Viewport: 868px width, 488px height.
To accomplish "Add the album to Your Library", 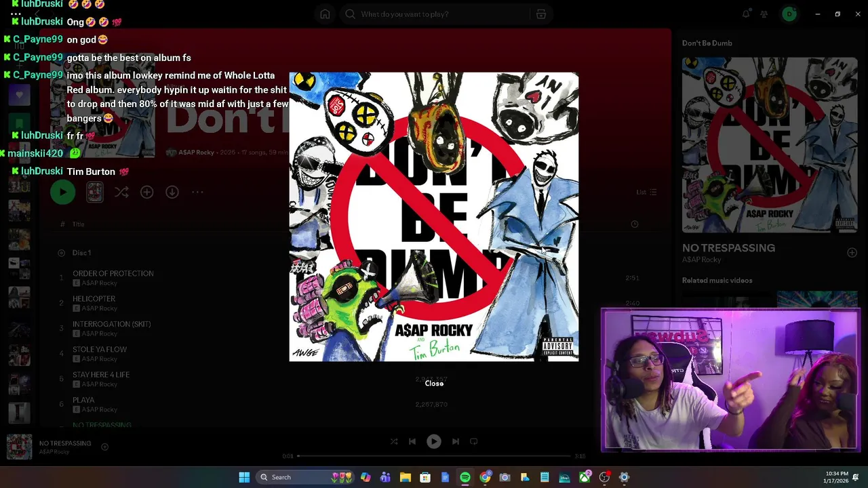I will [146, 192].
